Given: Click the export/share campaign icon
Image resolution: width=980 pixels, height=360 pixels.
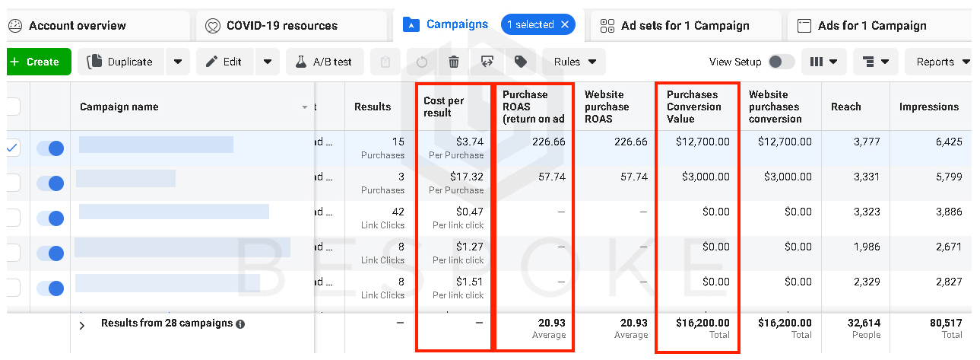Looking at the screenshot, I should [x=487, y=62].
